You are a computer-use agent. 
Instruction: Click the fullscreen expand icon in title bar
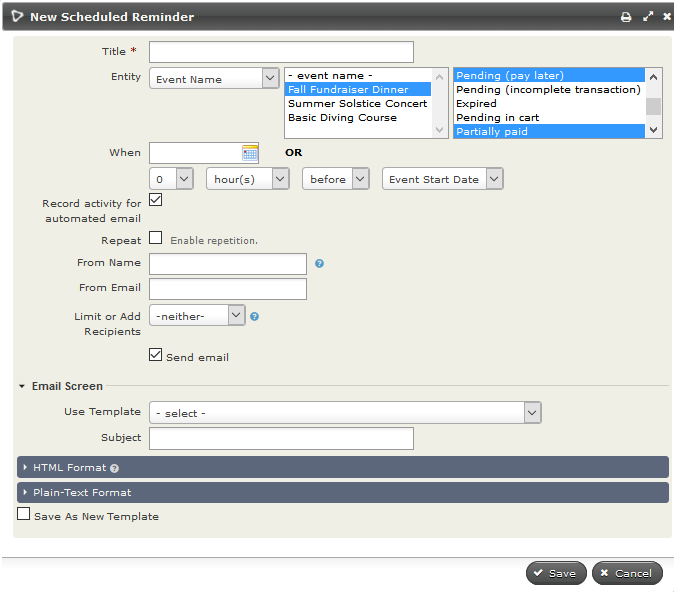[648, 17]
